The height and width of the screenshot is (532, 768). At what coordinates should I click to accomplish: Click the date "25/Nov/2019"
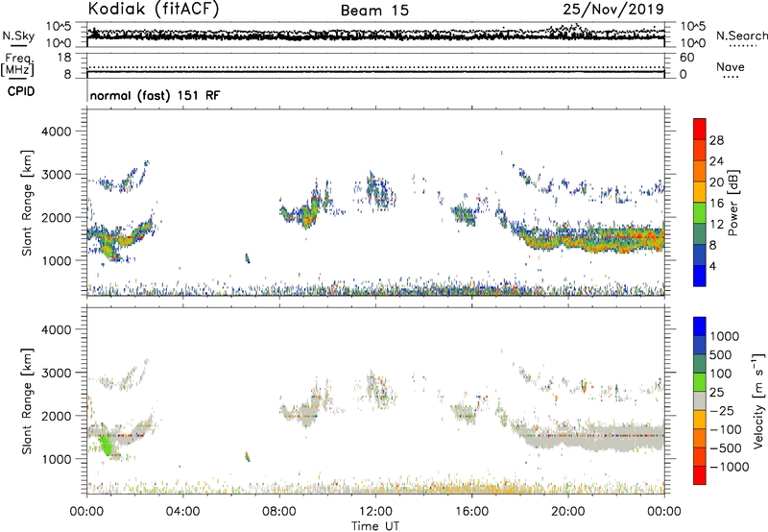[613, 10]
